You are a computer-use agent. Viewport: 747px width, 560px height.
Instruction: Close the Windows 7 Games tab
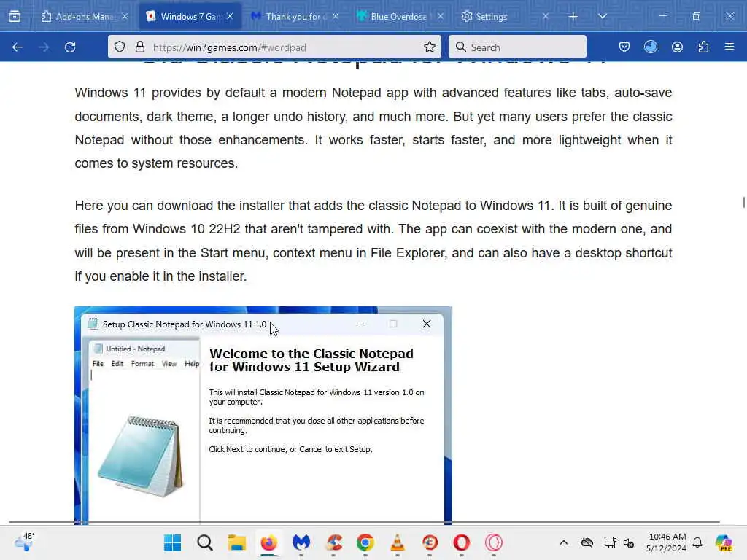click(230, 16)
